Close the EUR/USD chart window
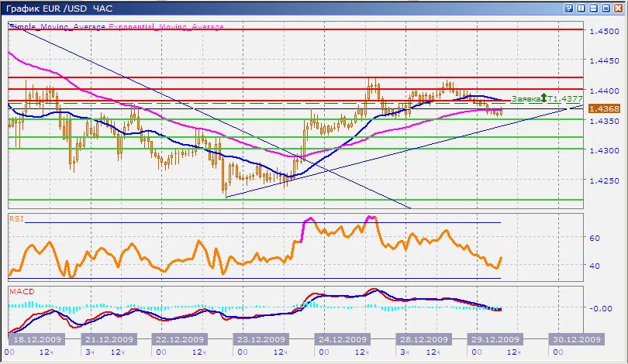 point(618,8)
